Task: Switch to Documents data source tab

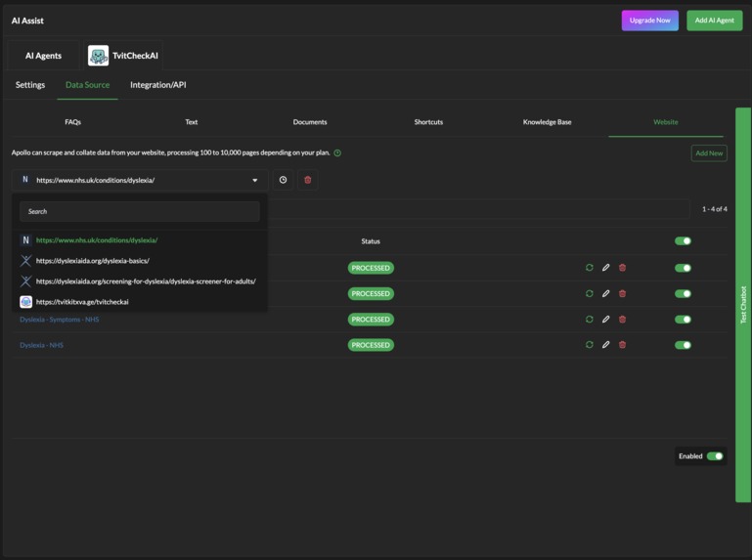Action: coord(310,122)
